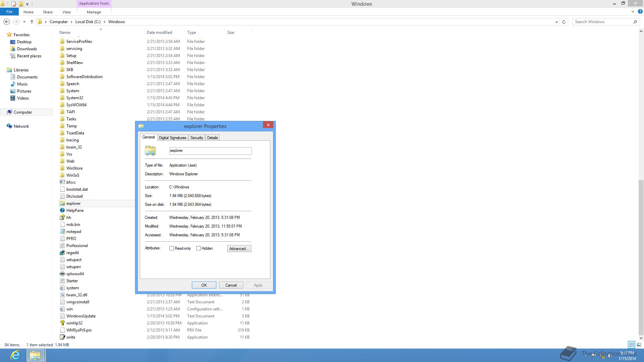Click the explorer application file icon
Screen dimensions: 644x362
click(x=62, y=203)
